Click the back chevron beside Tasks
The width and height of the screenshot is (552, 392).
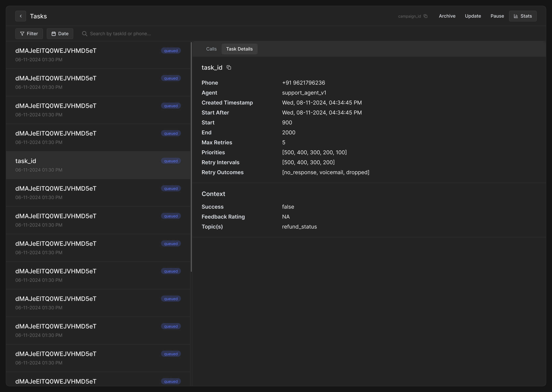(x=21, y=16)
